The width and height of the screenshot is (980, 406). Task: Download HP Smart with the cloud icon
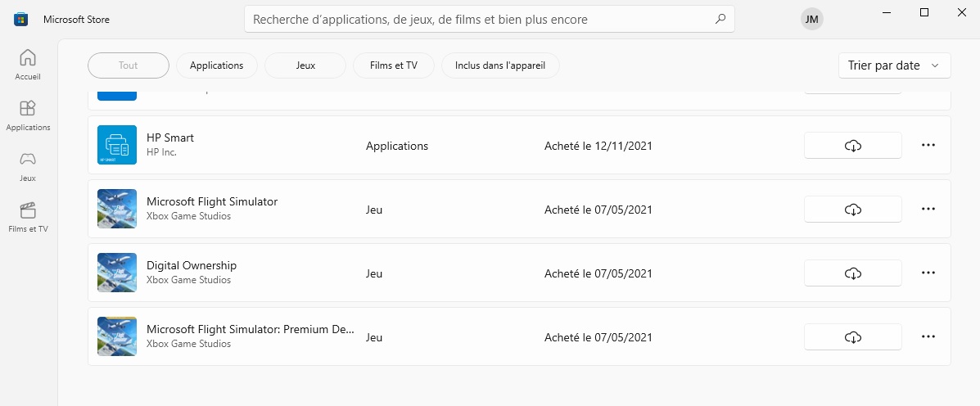pos(852,146)
